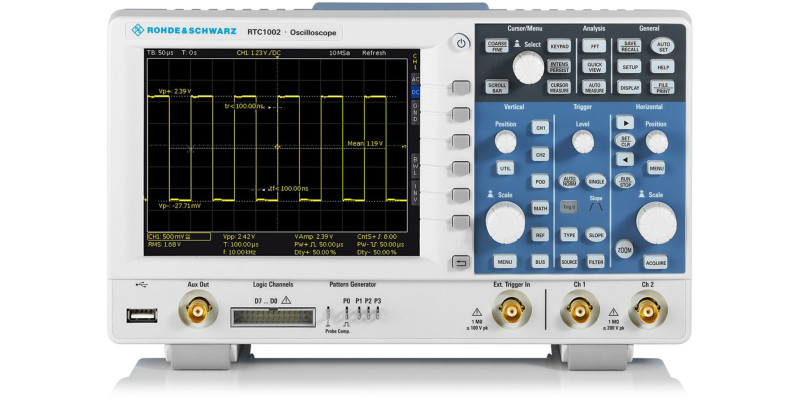The image size is (800, 400).
Task: Click the Ch 1 BNC input connector
Action: click(580, 310)
